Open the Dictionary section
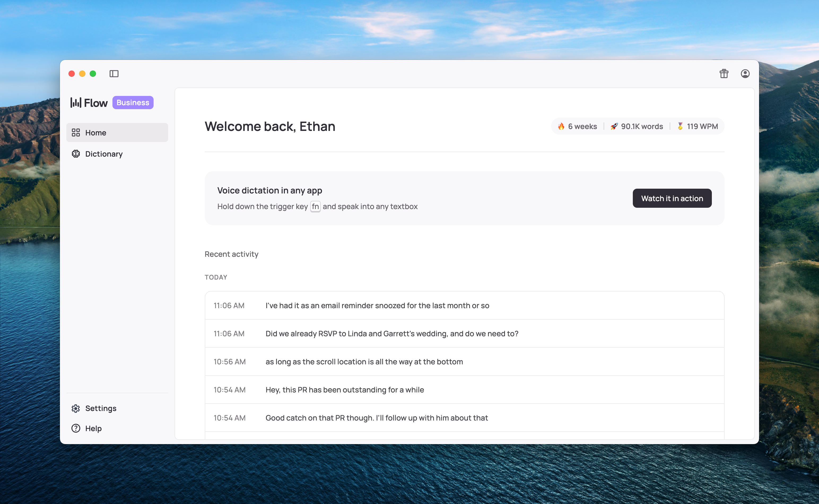This screenshot has height=504, width=819. (x=117, y=154)
